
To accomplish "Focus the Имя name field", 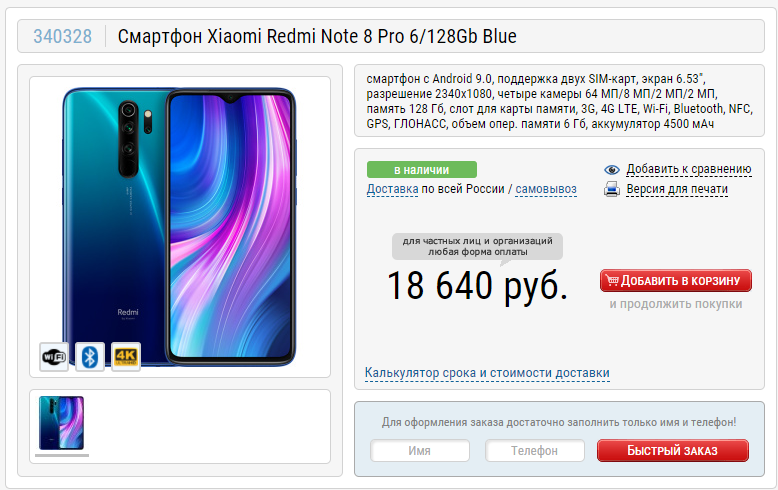I will pyautogui.click(x=420, y=450).
